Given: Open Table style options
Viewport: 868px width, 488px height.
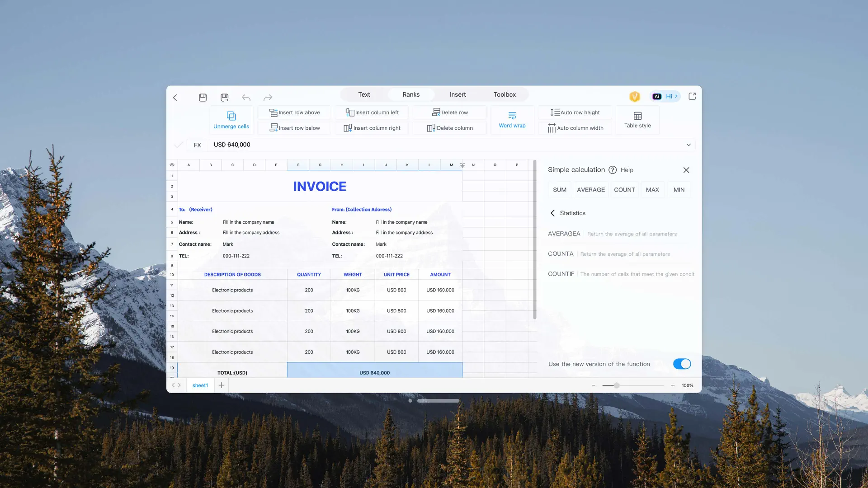Looking at the screenshot, I should click(x=637, y=119).
